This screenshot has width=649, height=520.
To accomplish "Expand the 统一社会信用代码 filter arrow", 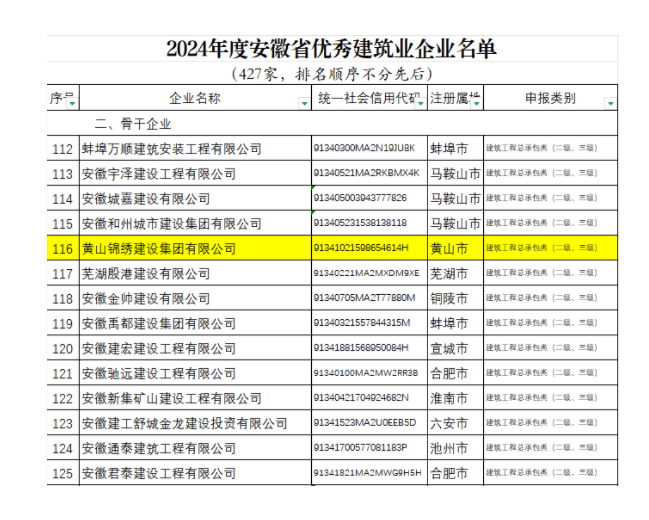I will (420, 102).
